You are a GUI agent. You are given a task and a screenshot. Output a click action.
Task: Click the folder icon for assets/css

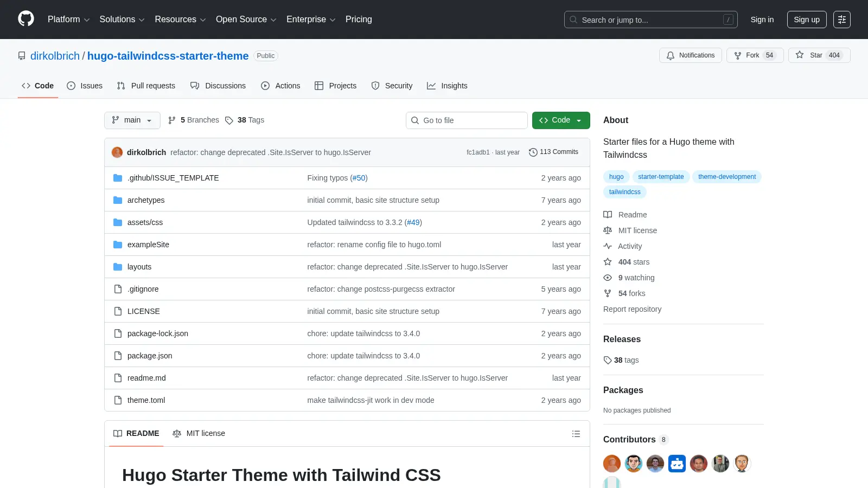[118, 222]
